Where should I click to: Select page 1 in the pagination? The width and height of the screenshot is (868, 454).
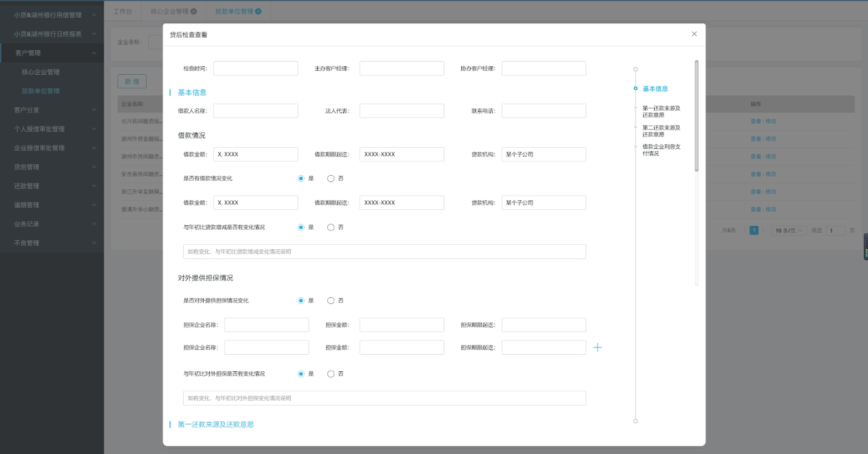coord(754,230)
